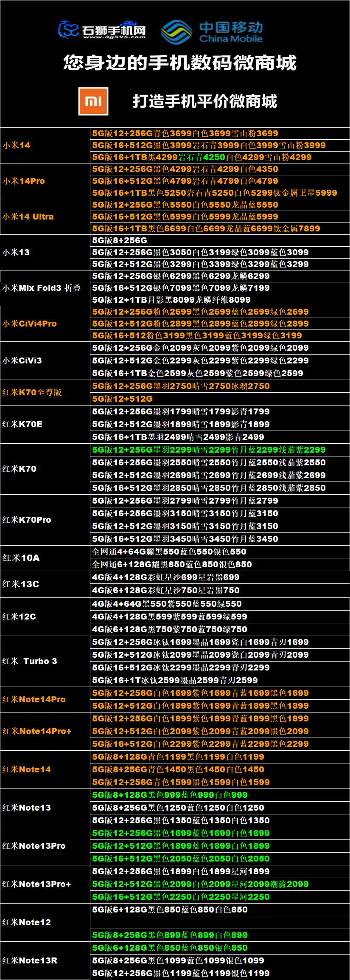This screenshot has width=350, height=980.
Task: Select the model cell 红米Note13R
Action: coord(45,960)
